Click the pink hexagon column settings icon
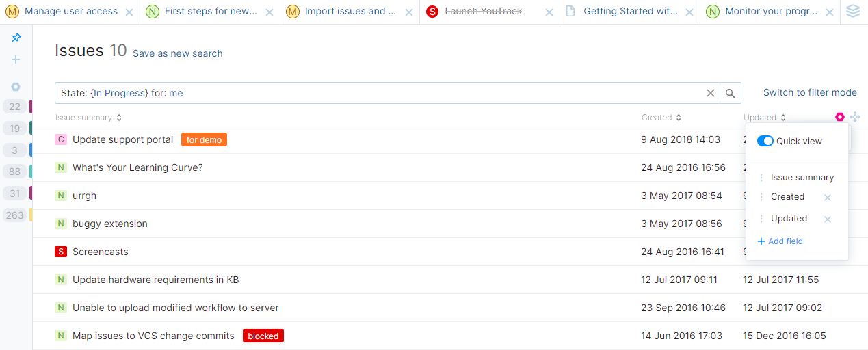 click(x=840, y=117)
